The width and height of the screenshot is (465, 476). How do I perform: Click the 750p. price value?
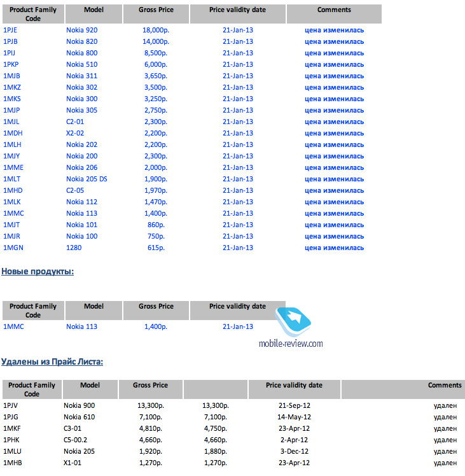pyautogui.click(x=156, y=237)
